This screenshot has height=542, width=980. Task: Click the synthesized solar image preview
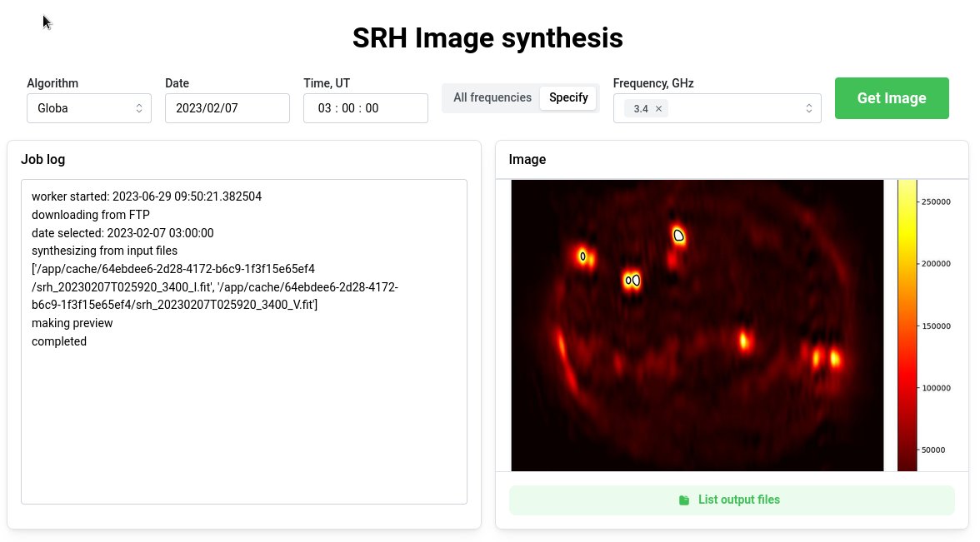tap(697, 326)
